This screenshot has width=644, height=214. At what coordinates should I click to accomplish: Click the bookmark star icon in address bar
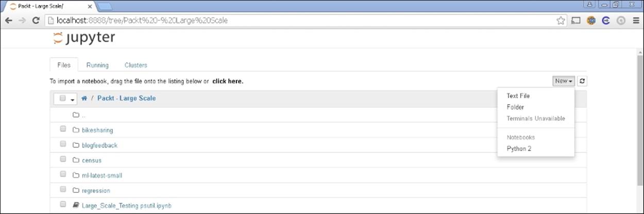[561, 21]
